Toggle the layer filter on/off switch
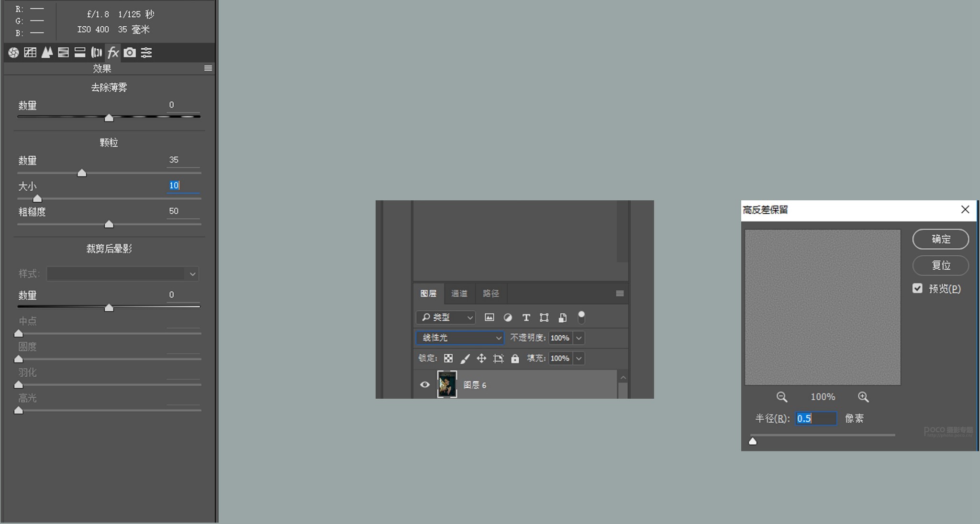980x524 pixels. [581, 317]
